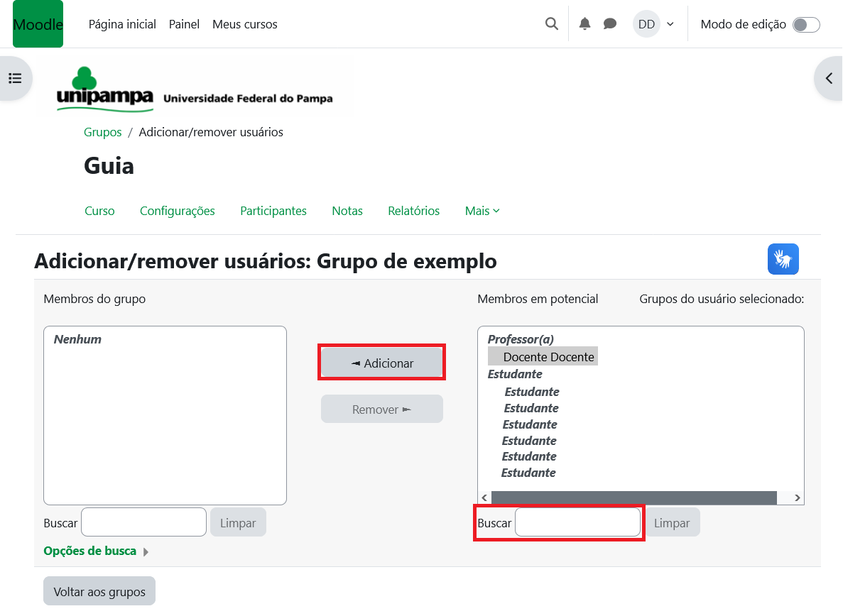Screen dimensions: 843x616
Task: Expand Opções de busca
Action: pos(96,551)
